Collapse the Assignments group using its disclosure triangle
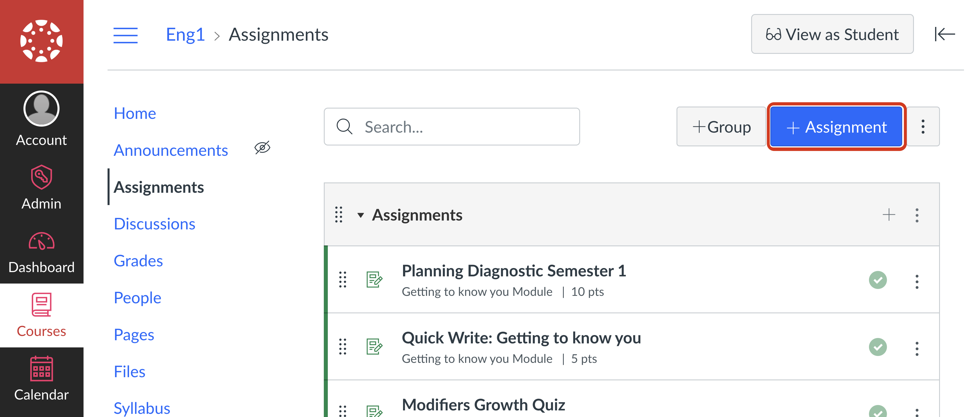 tap(361, 215)
